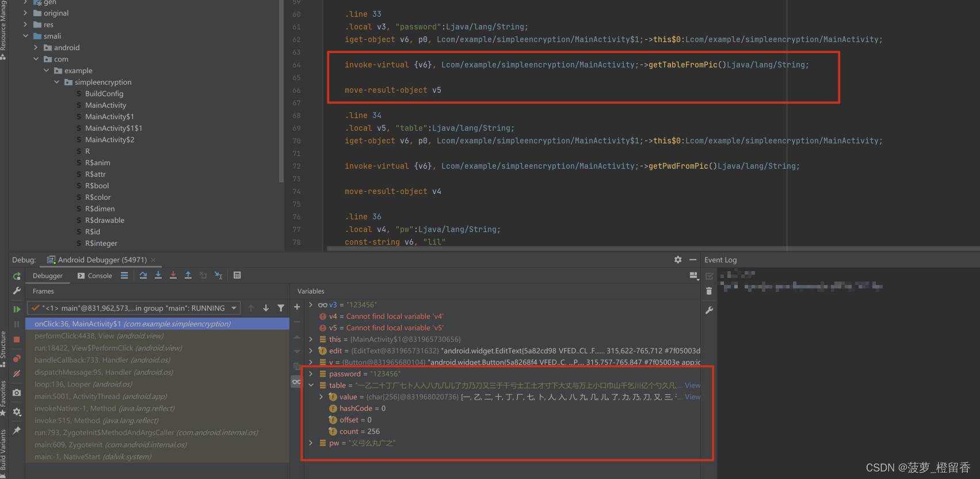
Task: Expand the android folder
Action: pos(36,47)
